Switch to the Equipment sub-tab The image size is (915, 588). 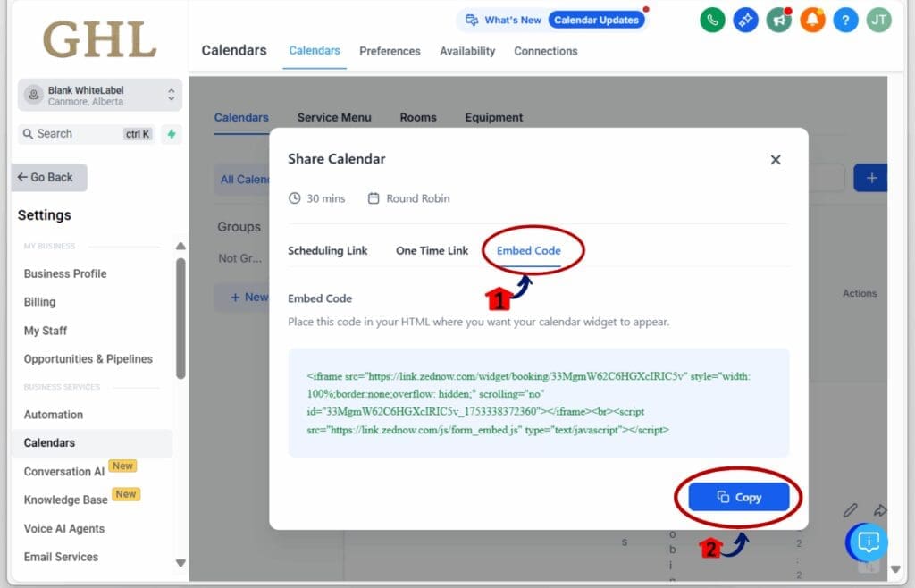[x=493, y=118]
